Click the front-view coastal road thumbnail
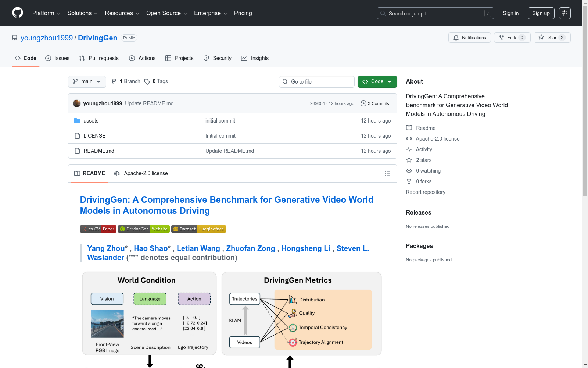This screenshot has height=368, width=588. point(107,324)
